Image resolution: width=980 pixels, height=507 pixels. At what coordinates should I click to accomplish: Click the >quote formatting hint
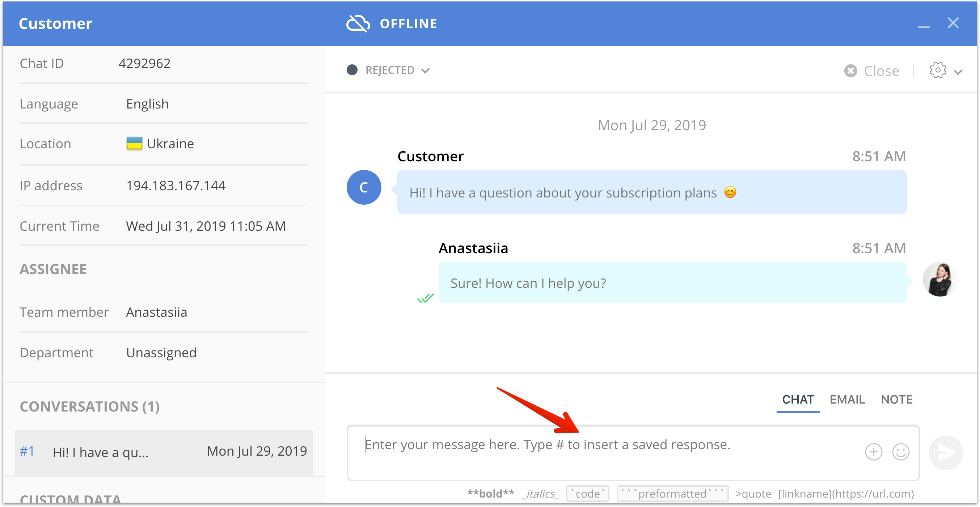(753, 493)
